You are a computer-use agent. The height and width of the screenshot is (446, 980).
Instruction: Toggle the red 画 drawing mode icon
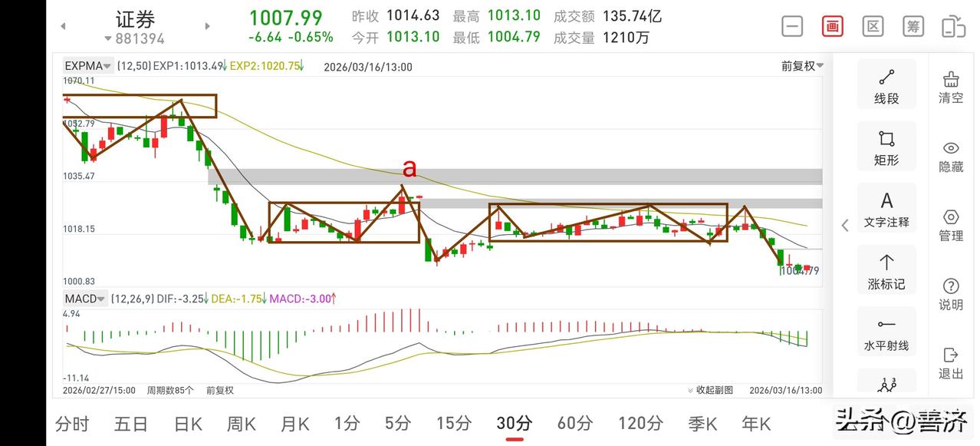pyautogui.click(x=833, y=27)
